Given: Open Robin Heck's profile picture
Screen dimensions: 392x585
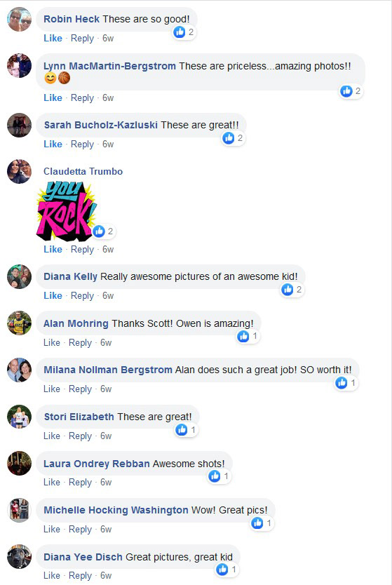Looking at the screenshot, I should click(x=20, y=20).
